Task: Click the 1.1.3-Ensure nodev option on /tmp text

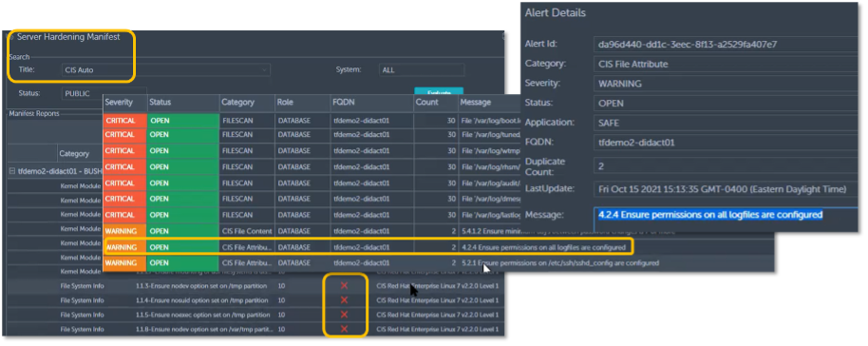Action: (x=201, y=285)
